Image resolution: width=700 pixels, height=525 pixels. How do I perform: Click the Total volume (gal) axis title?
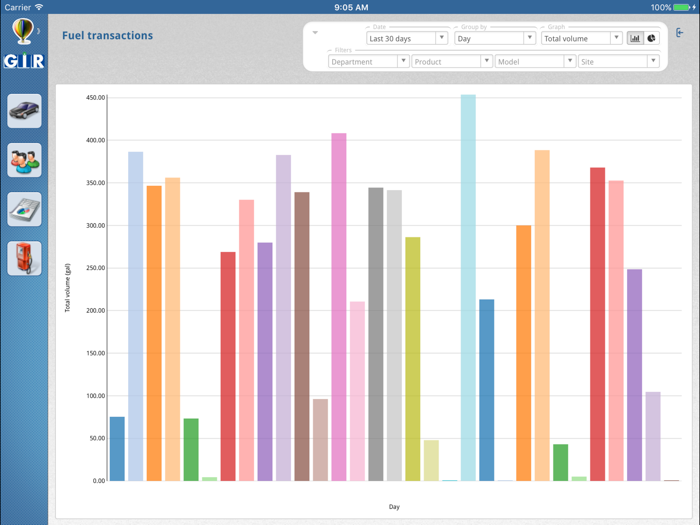(67, 288)
